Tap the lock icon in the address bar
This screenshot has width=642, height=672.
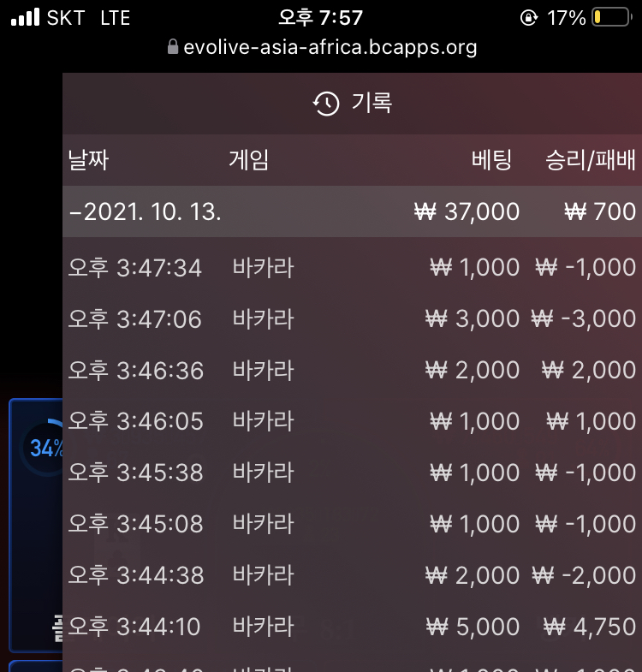click(173, 47)
